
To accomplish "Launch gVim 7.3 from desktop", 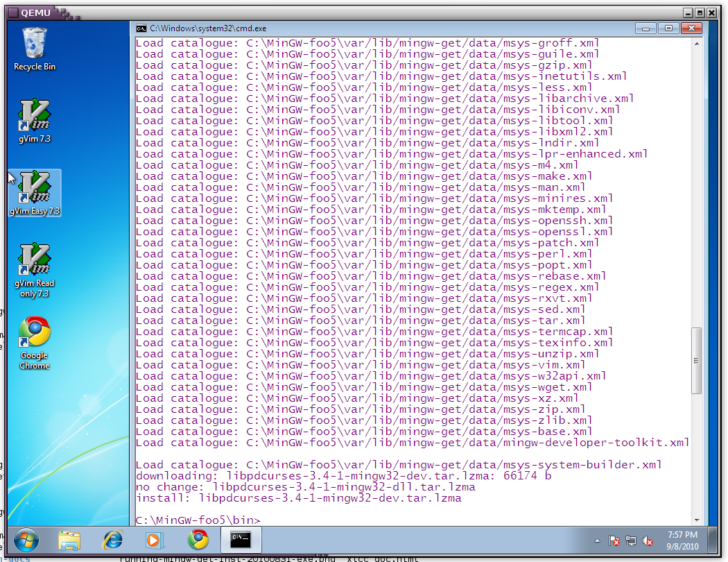I will pos(35,119).
